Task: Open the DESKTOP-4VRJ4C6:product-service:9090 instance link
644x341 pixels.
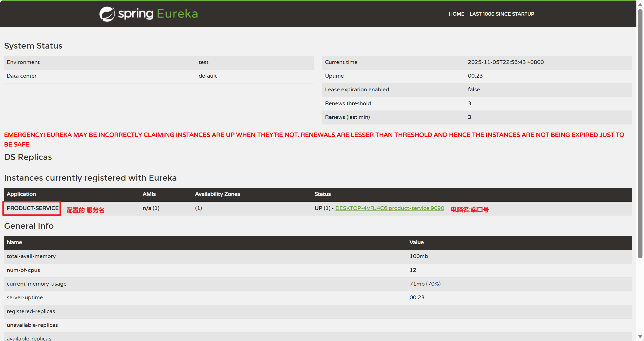Action: 390,208
